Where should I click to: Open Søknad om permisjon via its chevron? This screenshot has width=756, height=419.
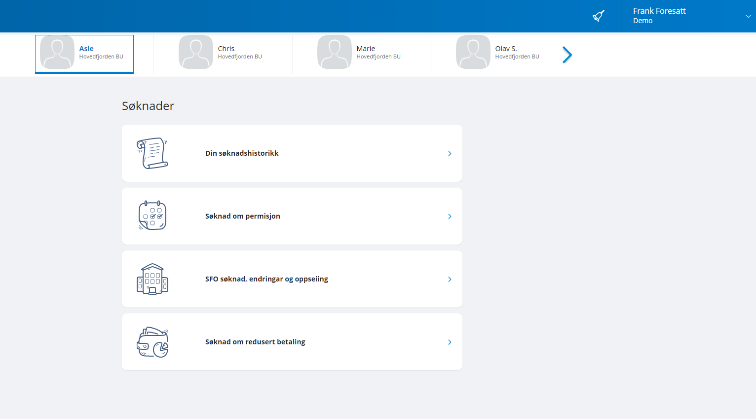click(449, 217)
